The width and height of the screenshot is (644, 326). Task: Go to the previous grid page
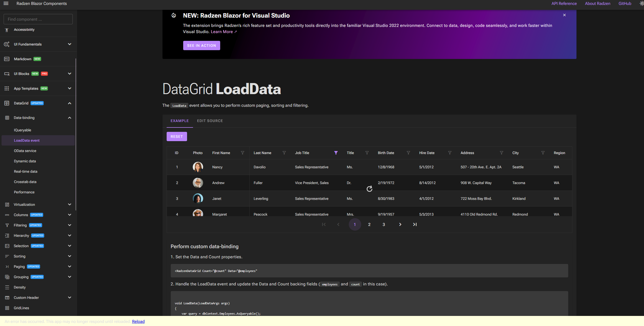coord(338,224)
